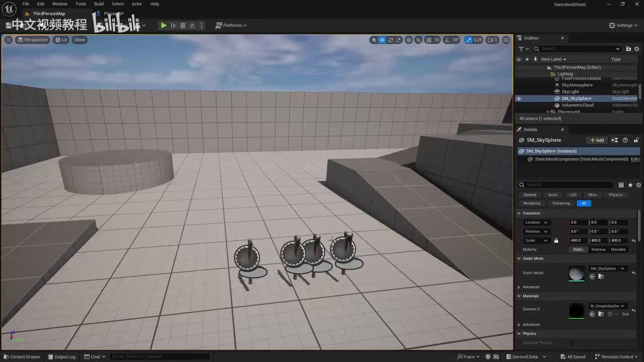Select SkyAtmosphere in Outliner
Image resolution: width=644 pixels, height=362 pixels.
[577, 85]
